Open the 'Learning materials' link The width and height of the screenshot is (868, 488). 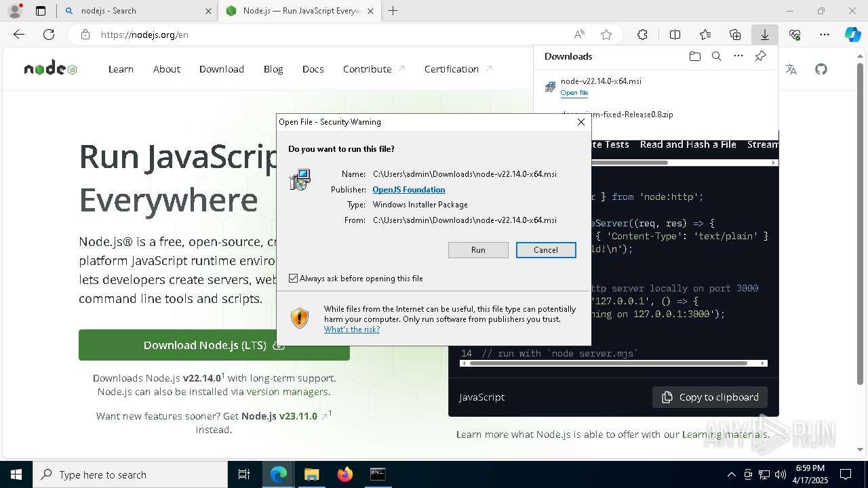click(725, 434)
